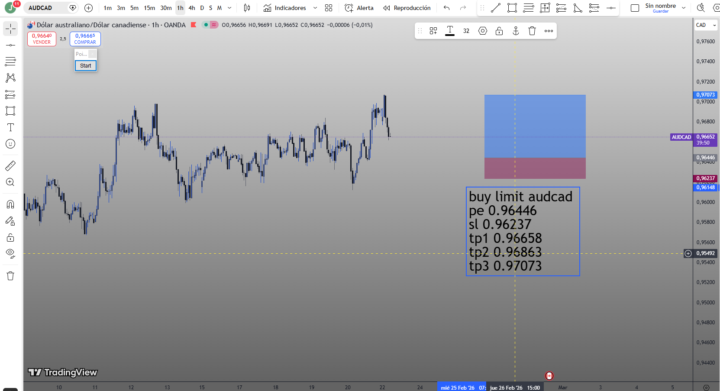Expand the Indicadores favorites dropdown arrow

tap(315, 8)
